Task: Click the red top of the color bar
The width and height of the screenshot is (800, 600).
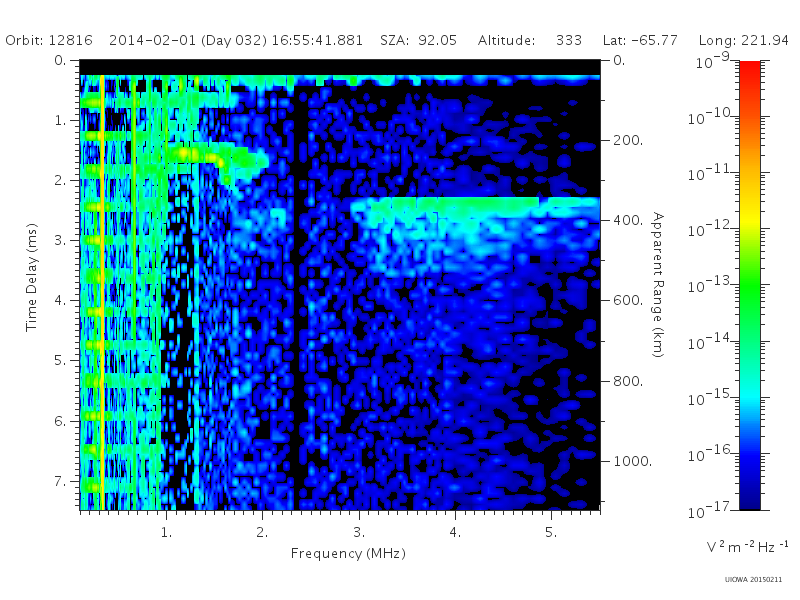Action: pyautogui.click(x=749, y=69)
